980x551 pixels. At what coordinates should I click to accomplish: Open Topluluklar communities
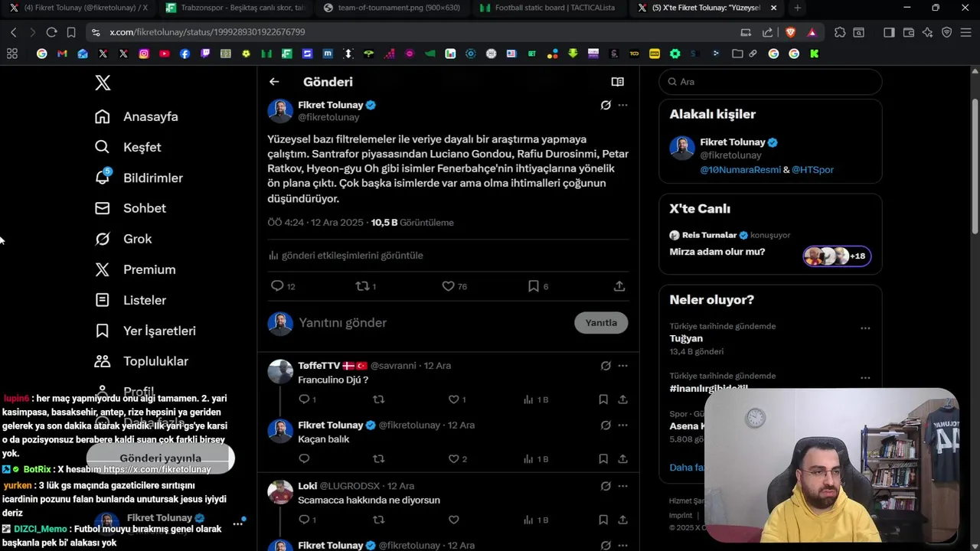tap(141, 361)
